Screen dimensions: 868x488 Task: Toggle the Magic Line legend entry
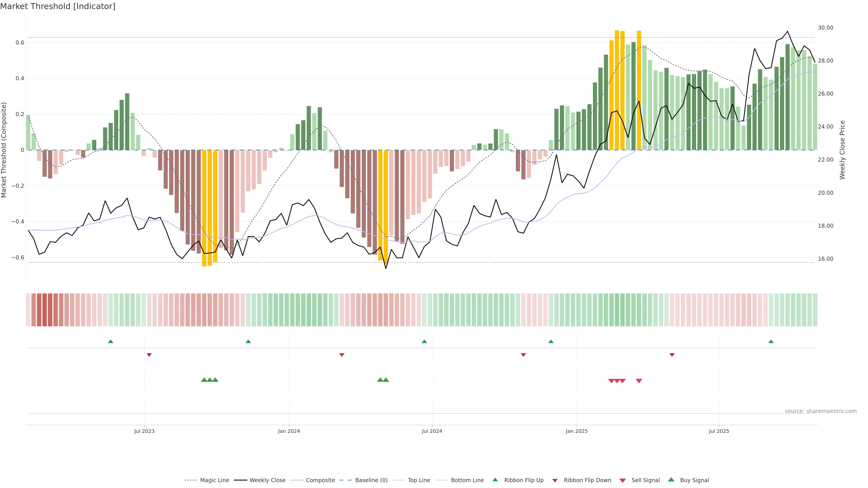tap(214, 480)
